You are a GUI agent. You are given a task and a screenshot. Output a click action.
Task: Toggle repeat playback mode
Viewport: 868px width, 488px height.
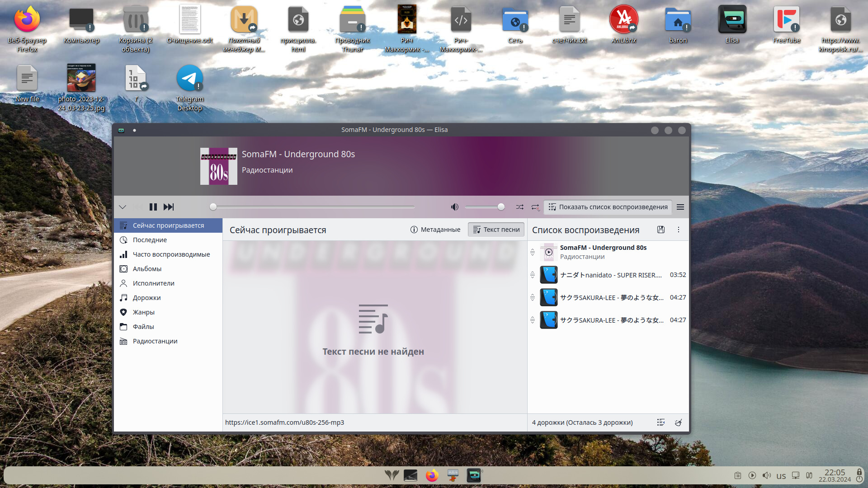pos(535,207)
